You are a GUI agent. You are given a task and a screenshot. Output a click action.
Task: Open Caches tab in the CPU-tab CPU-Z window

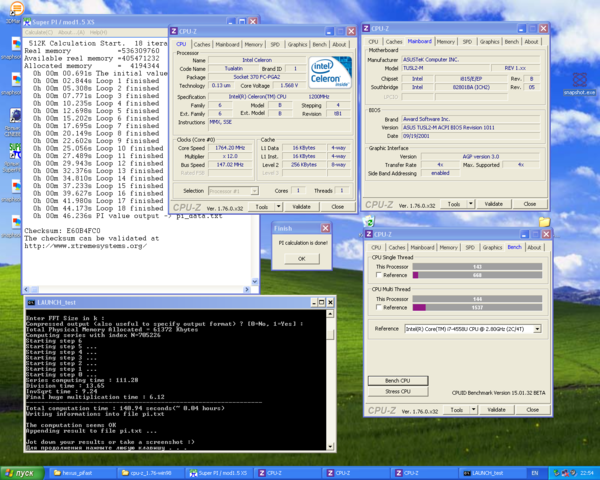pyautogui.click(x=202, y=45)
